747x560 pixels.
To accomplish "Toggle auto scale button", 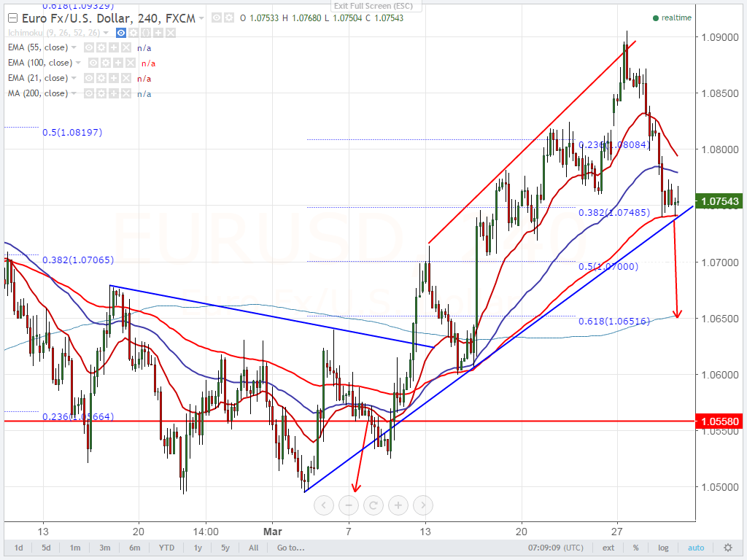I will tap(696, 548).
